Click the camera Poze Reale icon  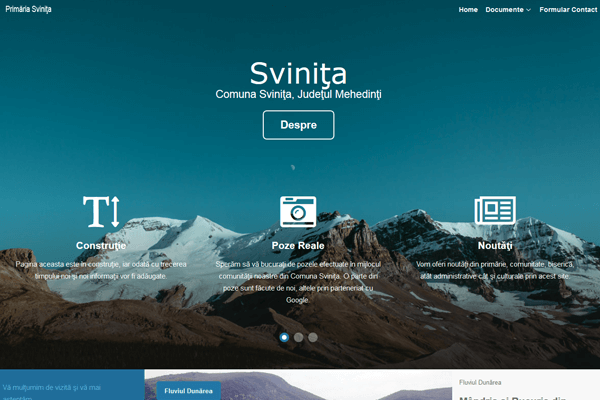[x=298, y=211]
